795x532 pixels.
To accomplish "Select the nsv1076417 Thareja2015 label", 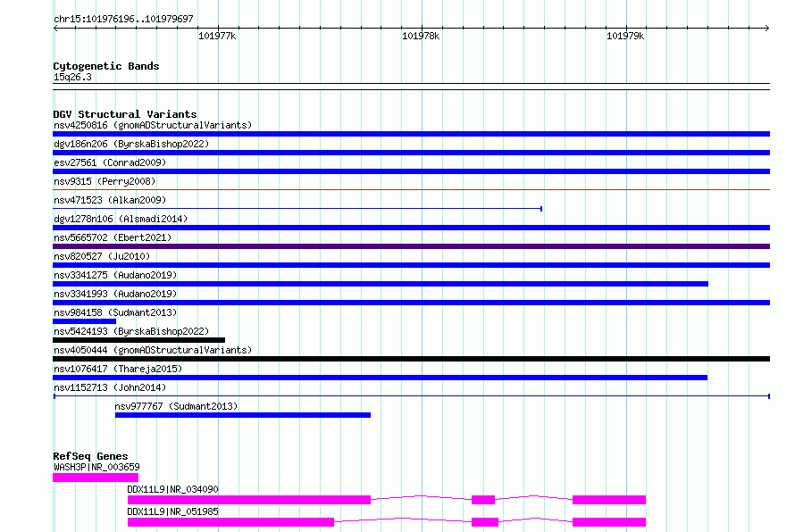I will click(x=118, y=369).
